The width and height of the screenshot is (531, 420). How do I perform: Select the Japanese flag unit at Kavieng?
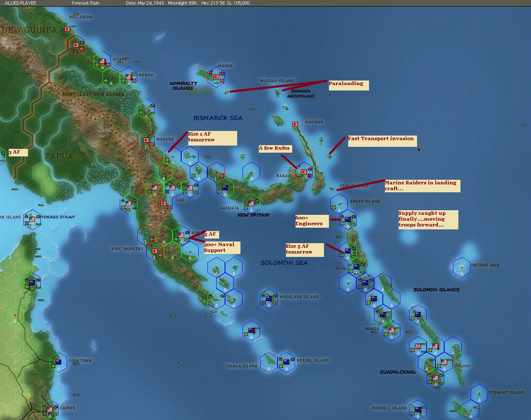295,124
